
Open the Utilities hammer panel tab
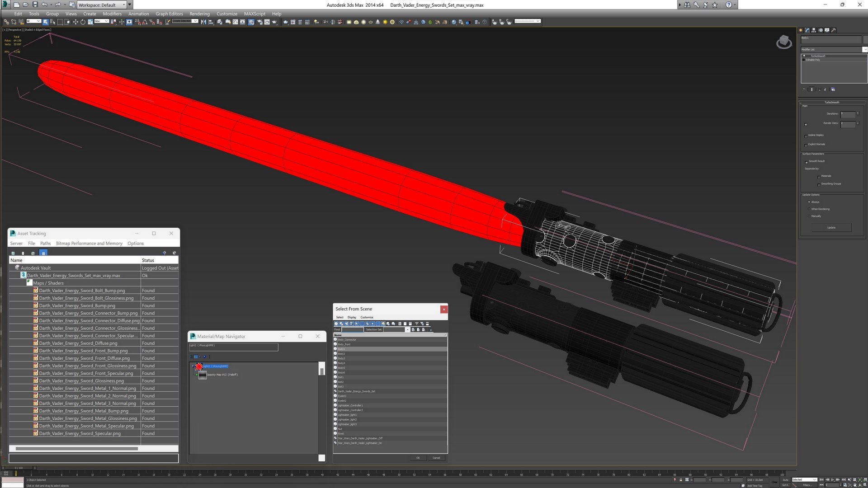click(x=834, y=30)
